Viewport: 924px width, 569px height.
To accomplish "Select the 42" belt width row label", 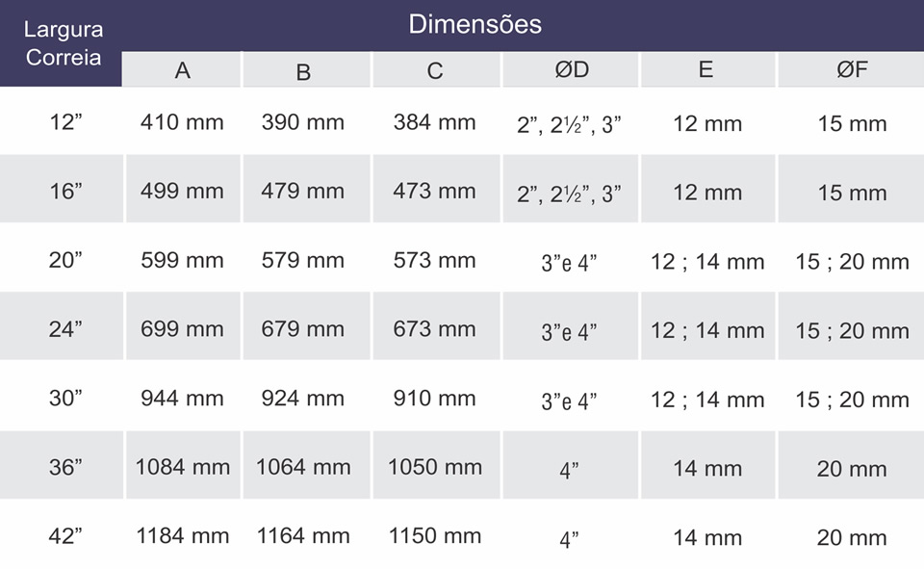I will pos(65,536).
